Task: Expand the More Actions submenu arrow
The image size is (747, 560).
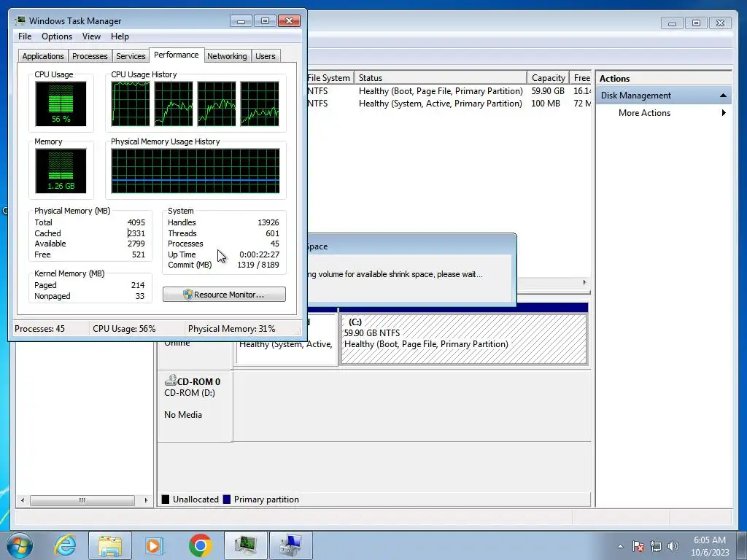Action: (724, 113)
